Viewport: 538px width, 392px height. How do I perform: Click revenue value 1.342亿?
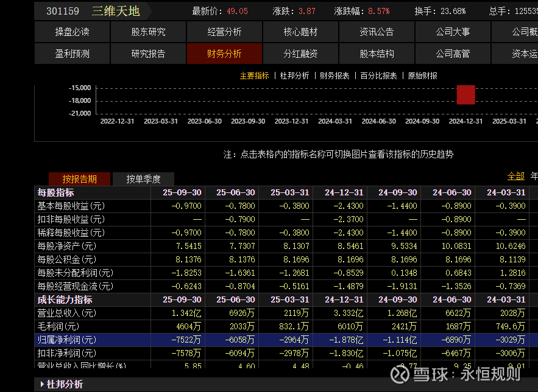(186, 313)
